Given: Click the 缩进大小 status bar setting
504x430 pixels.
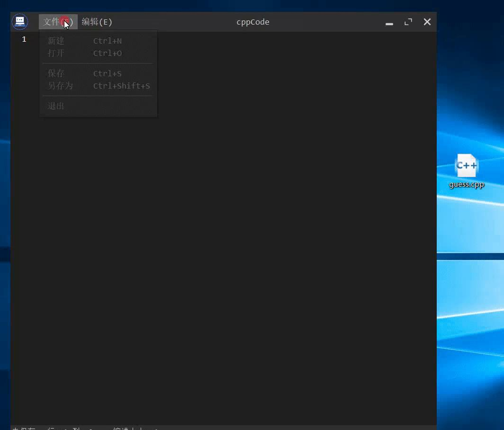Looking at the screenshot, I should click(128, 428).
